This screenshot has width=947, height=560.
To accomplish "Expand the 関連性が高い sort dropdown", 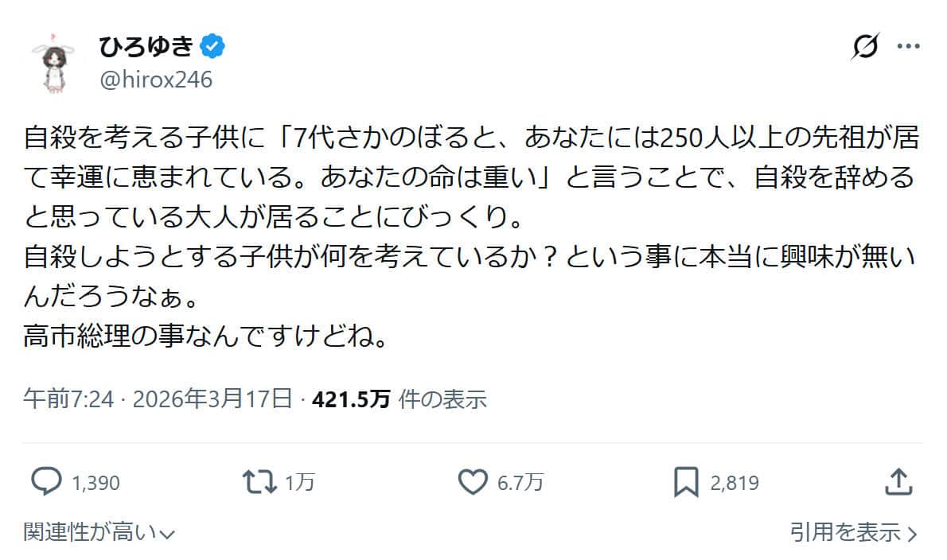I will click(x=99, y=532).
